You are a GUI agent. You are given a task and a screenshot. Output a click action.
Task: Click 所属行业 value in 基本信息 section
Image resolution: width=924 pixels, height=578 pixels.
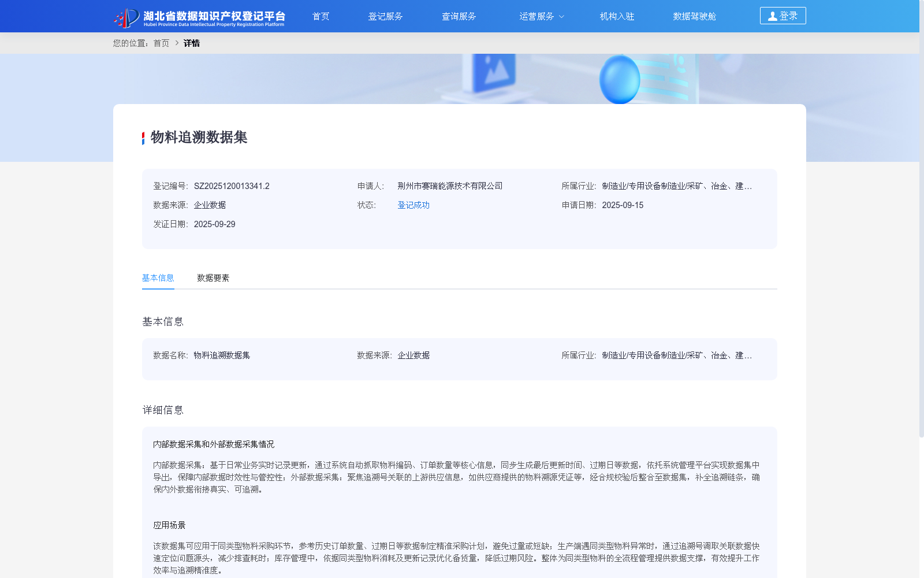click(x=677, y=355)
